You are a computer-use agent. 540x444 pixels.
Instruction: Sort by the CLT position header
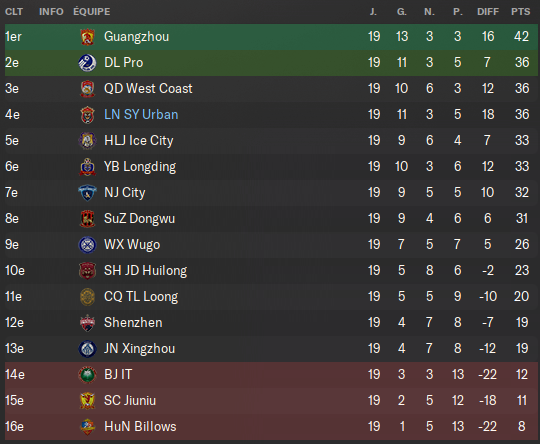pos(14,12)
